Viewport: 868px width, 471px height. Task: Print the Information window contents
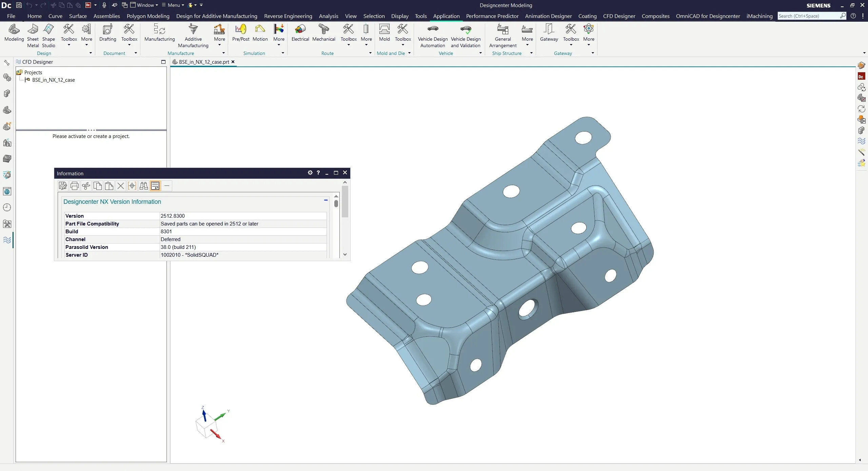click(x=74, y=186)
